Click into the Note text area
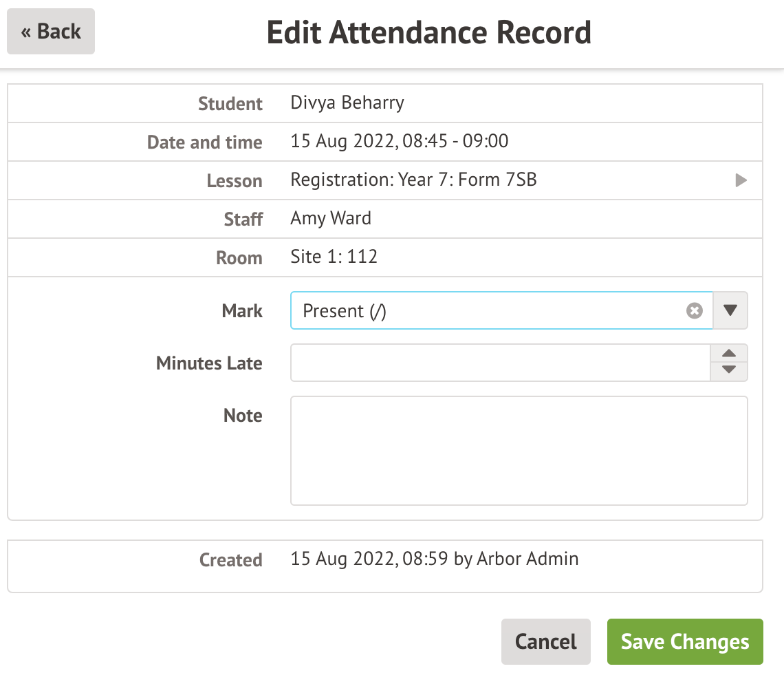 tap(519, 451)
